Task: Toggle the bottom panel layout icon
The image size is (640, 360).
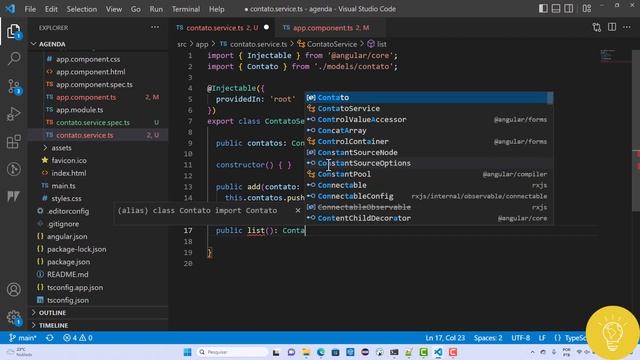Action: (x=556, y=9)
